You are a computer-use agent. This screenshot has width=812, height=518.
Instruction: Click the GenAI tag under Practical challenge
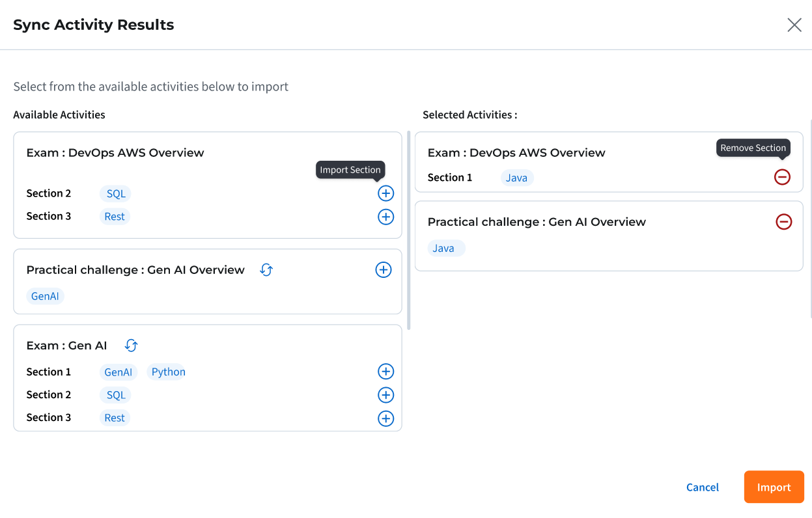46,296
